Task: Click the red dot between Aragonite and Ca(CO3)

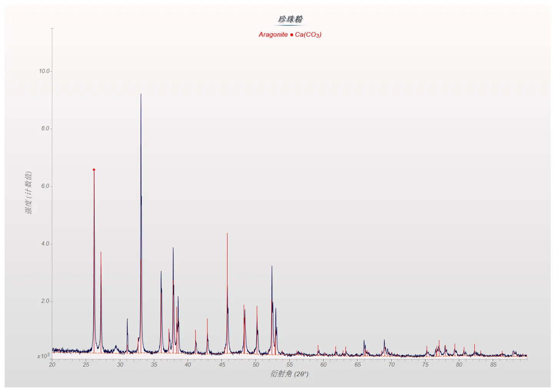Action: point(292,35)
